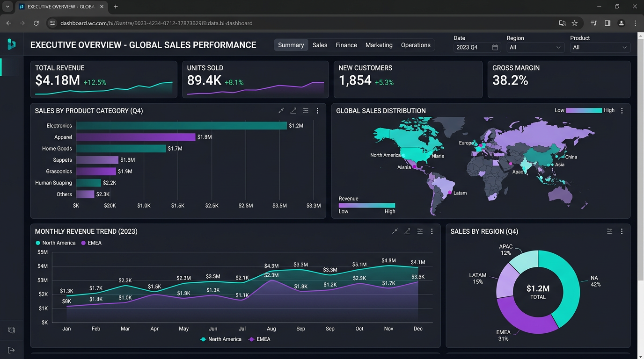Click the dashboard logo in the sidebar
644x359 pixels.
(11, 44)
